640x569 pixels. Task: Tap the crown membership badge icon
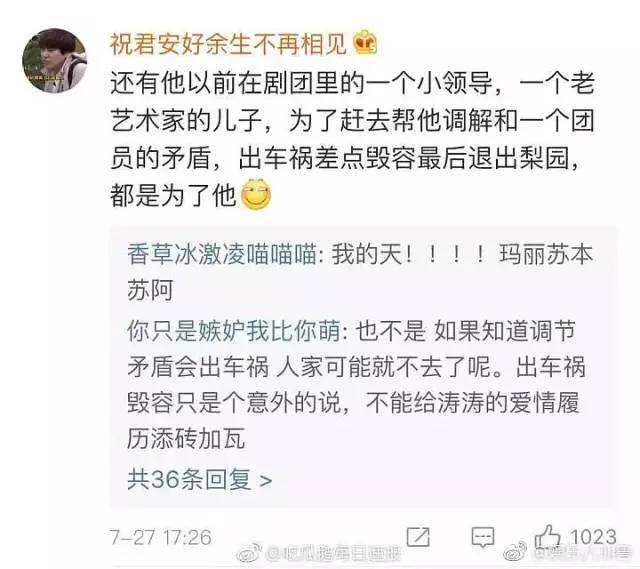365,42
